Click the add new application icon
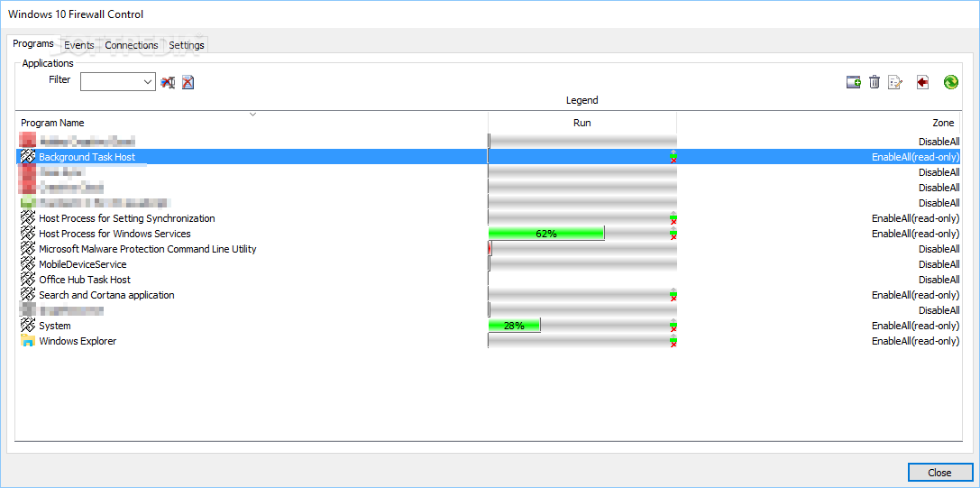This screenshot has height=488, width=980. click(854, 82)
